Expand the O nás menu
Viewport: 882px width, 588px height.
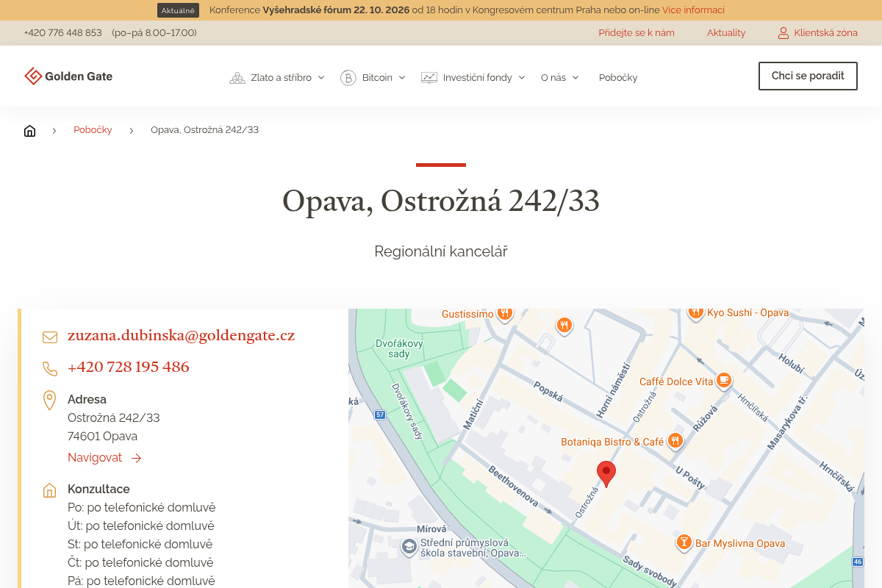560,77
